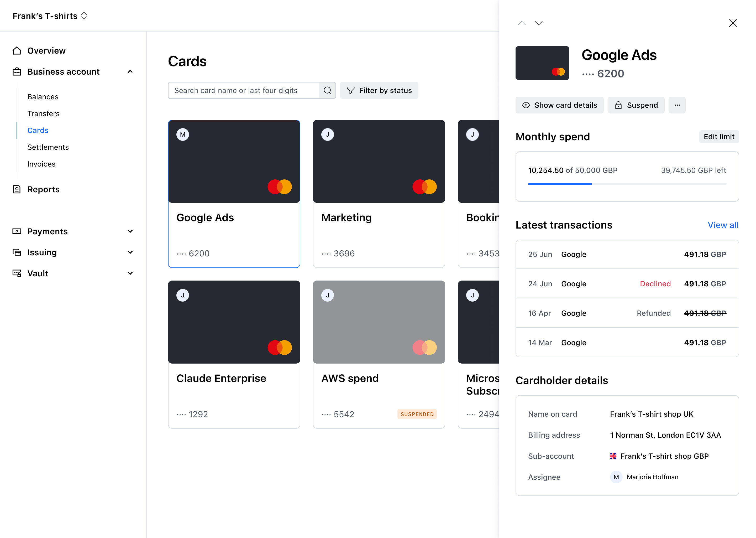Expand the Payments section
The image size is (756, 538).
point(130,231)
